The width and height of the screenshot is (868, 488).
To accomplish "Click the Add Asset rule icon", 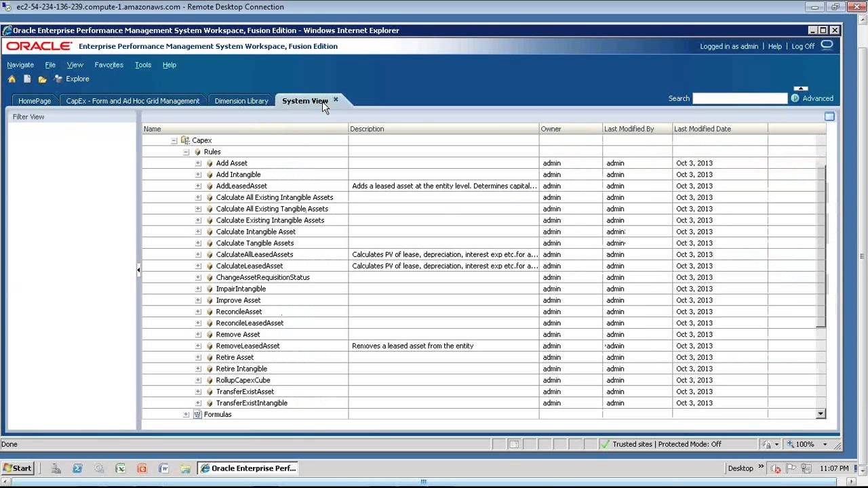I will 210,163.
